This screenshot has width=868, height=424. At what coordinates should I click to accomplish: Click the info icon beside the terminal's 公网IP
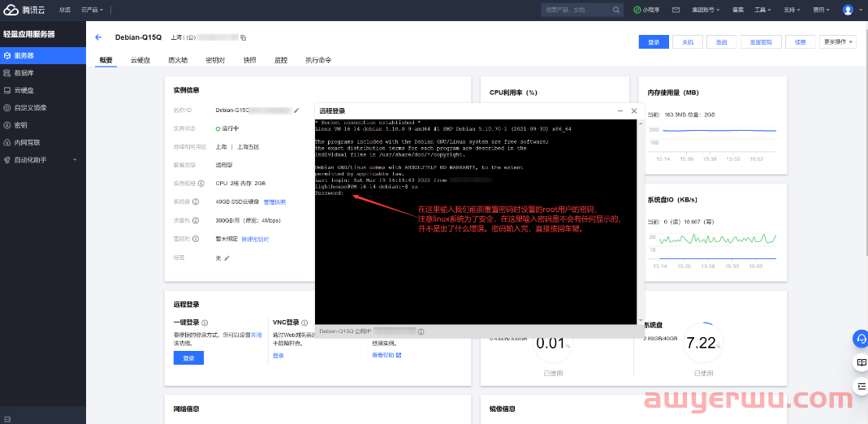(x=421, y=332)
